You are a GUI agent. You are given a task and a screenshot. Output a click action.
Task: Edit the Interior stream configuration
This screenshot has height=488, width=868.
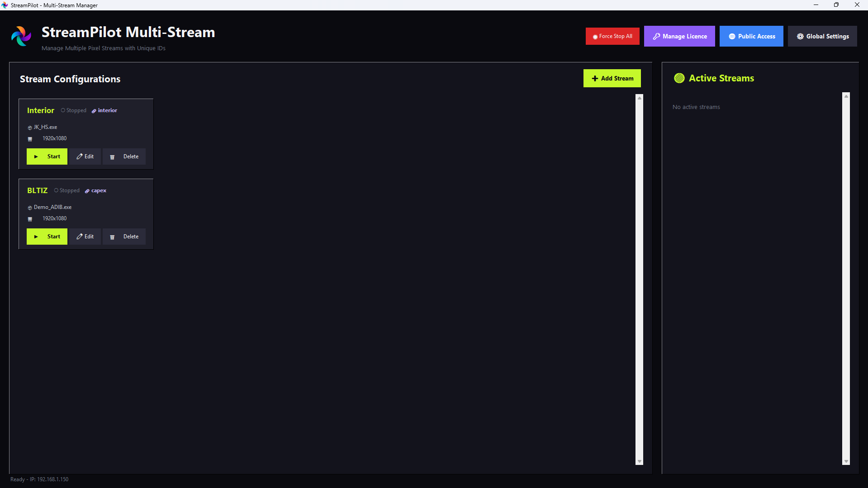tap(85, 156)
